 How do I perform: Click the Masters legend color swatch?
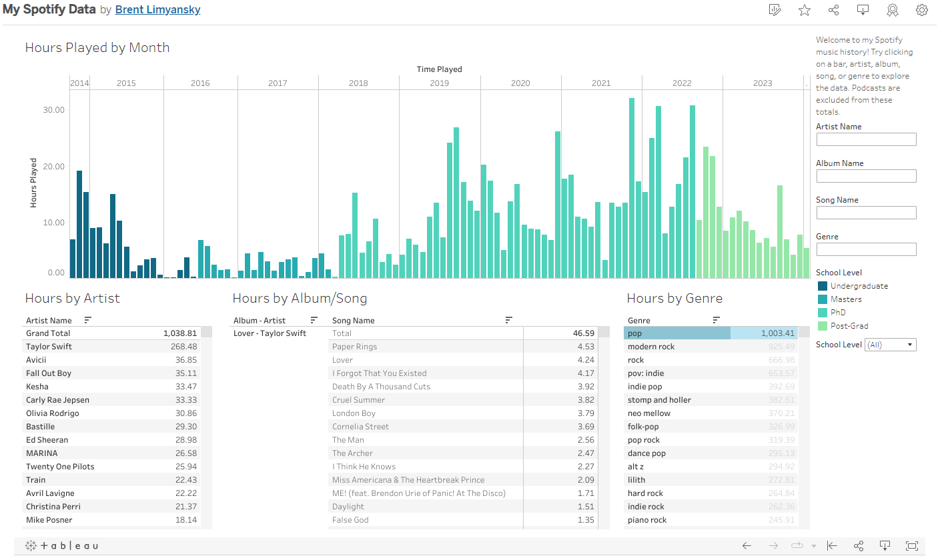[x=822, y=299]
